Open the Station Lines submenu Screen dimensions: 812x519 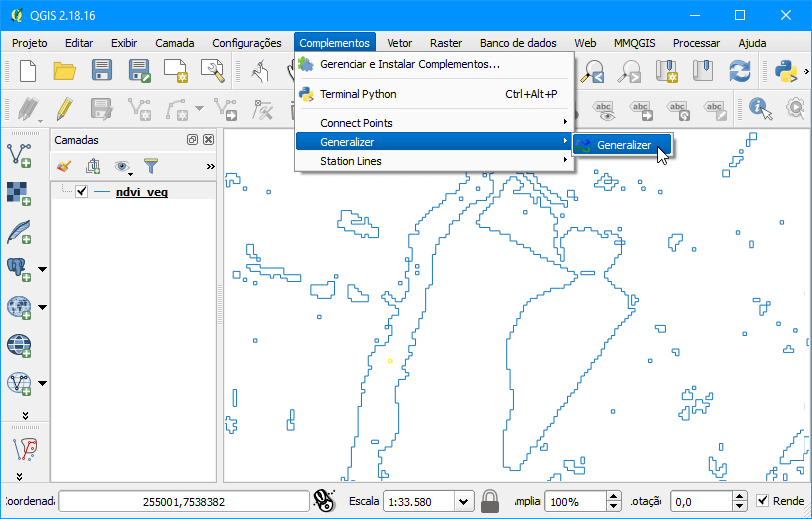(434, 161)
